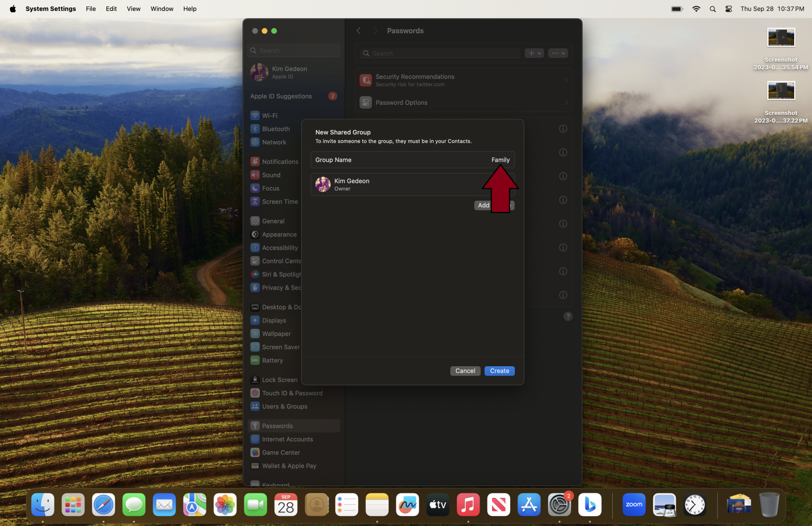
Task: Open System Settings File menu
Action: [x=91, y=8]
